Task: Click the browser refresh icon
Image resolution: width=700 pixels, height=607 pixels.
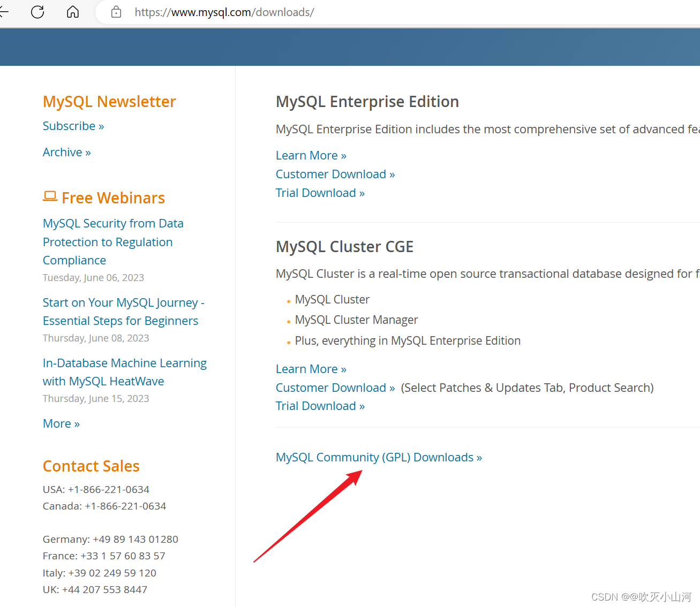Action: click(x=37, y=12)
